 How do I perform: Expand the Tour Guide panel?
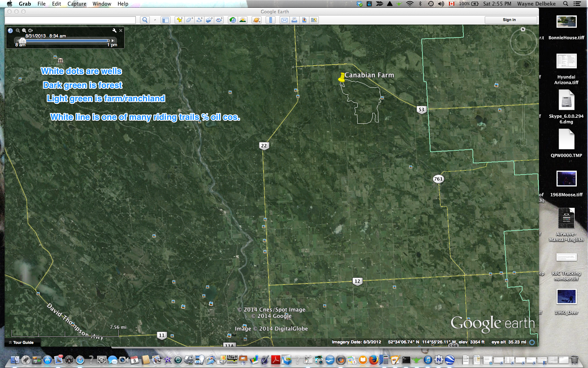(21, 342)
